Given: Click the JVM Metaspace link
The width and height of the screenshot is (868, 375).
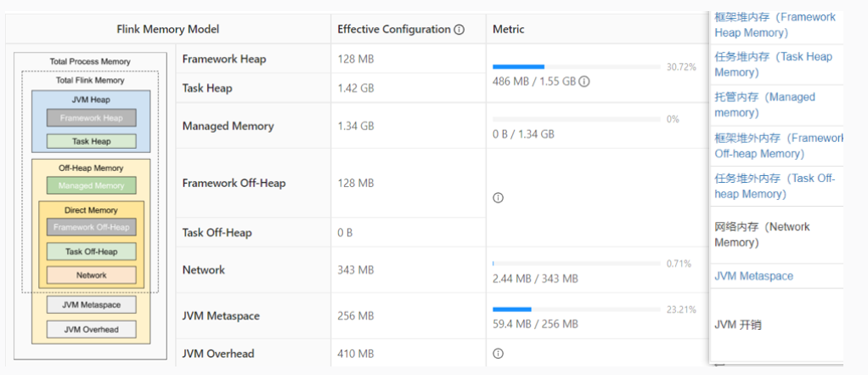Looking at the screenshot, I should 753,276.
